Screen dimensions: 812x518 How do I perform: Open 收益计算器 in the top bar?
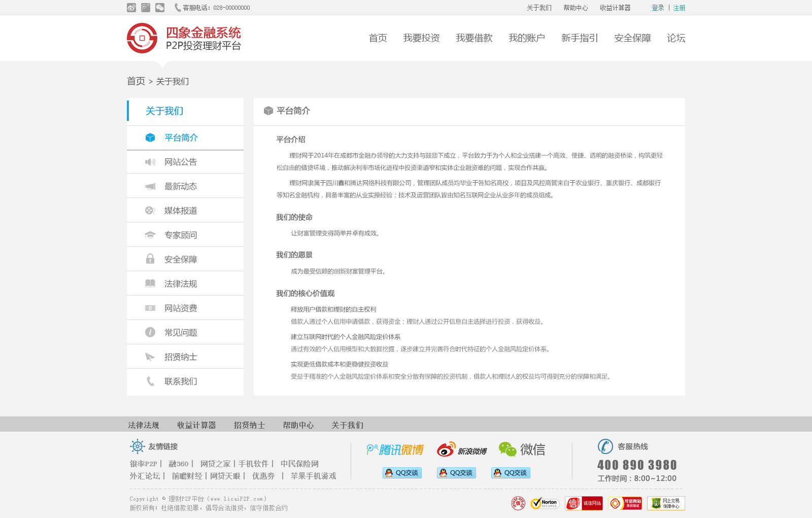pyautogui.click(x=615, y=8)
